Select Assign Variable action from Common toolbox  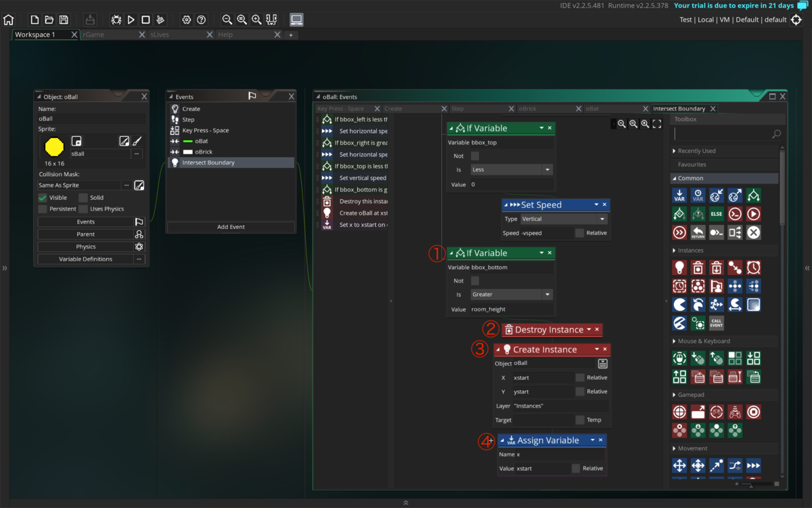point(679,195)
